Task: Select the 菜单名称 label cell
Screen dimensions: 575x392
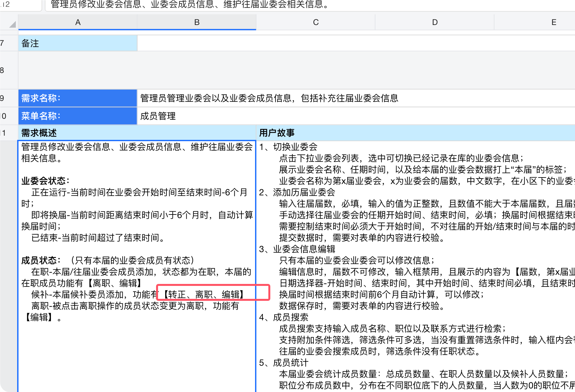Action: click(x=78, y=116)
